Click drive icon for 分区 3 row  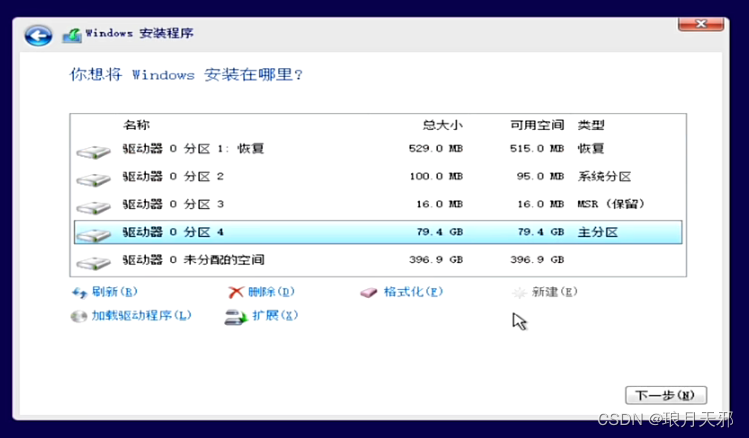[x=94, y=208]
